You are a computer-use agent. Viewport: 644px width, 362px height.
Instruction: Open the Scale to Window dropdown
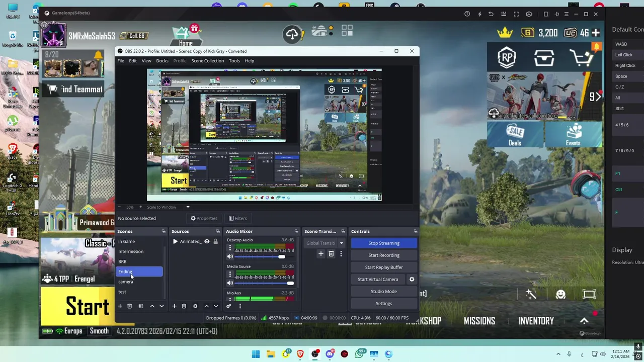click(x=168, y=207)
